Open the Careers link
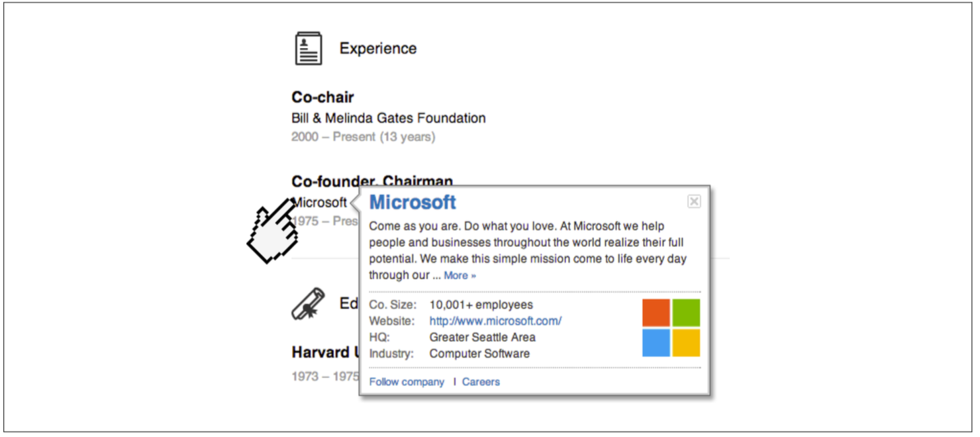Viewport: 980px width, 437px height. click(481, 382)
